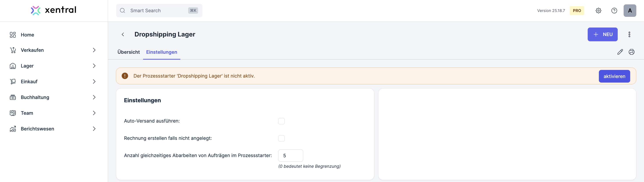Click the Anzahl gleichzeitiges Abarbeiten number field
Viewport: 644px width, 182px height.
pyautogui.click(x=291, y=156)
